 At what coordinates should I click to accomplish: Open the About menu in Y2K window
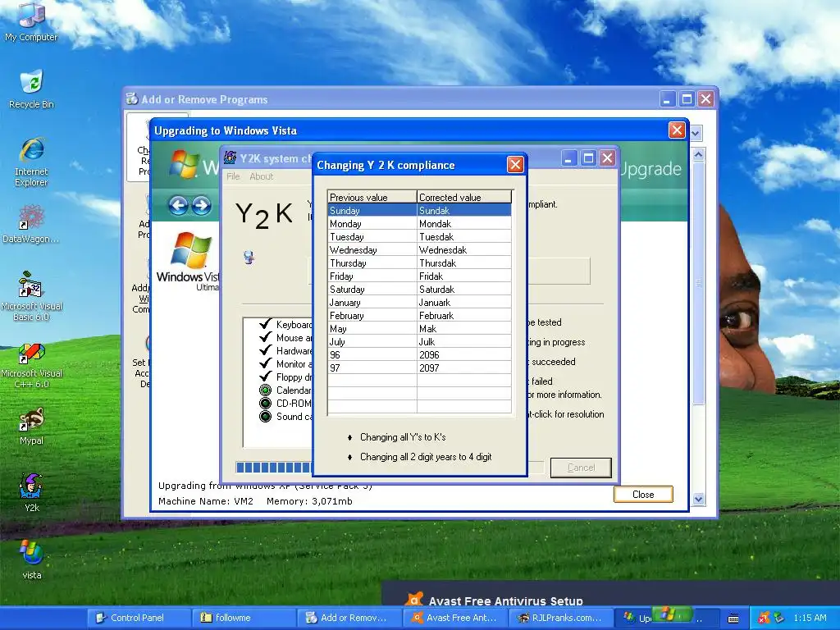[x=262, y=176]
